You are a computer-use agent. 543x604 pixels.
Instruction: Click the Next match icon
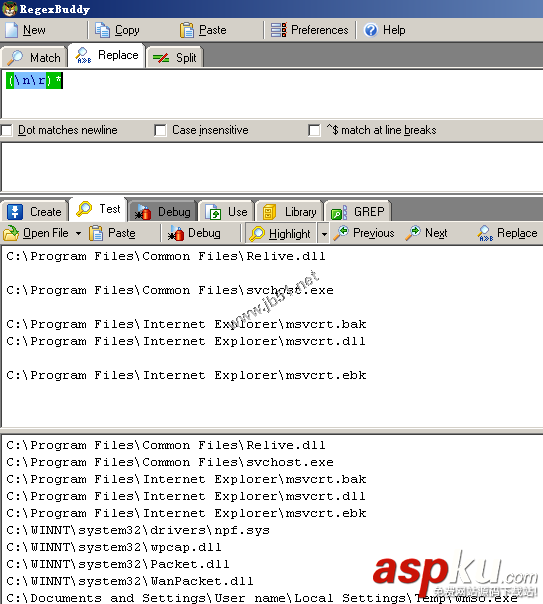click(x=413, y=233)
